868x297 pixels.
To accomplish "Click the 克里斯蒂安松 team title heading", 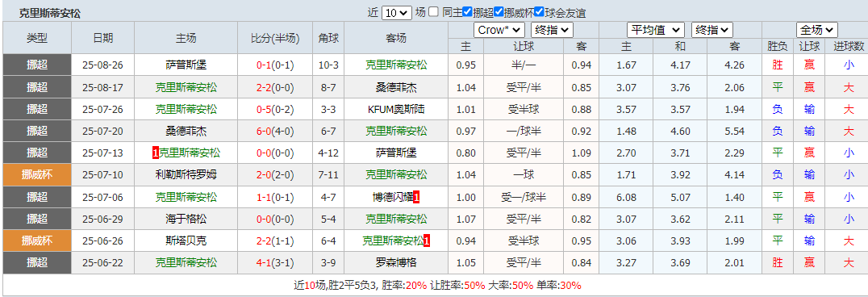I will (50, 13).
